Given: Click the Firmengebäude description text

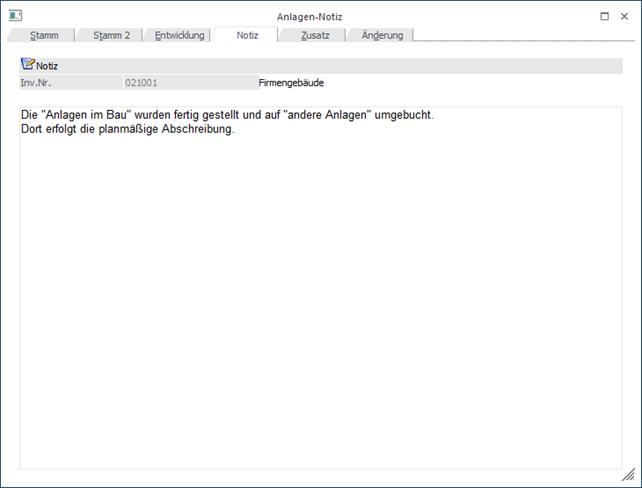Looking at the screenshot, I should point(291,83).
